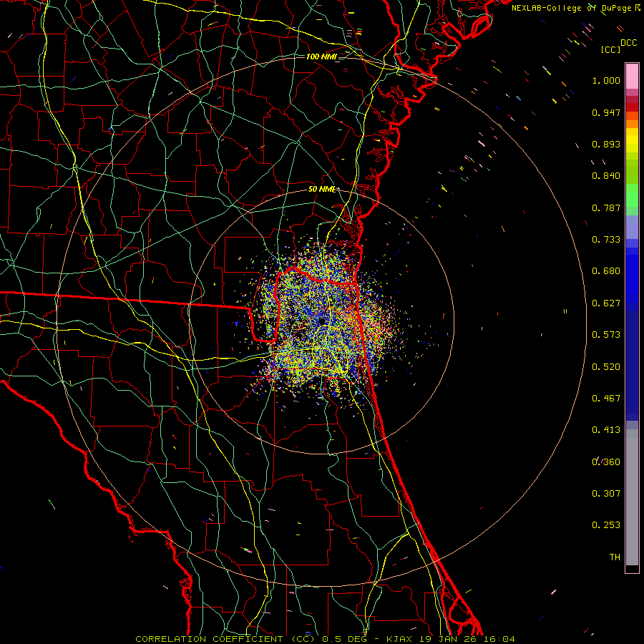
Task: Click the DCC product label
Action: [x=628, y=43]
